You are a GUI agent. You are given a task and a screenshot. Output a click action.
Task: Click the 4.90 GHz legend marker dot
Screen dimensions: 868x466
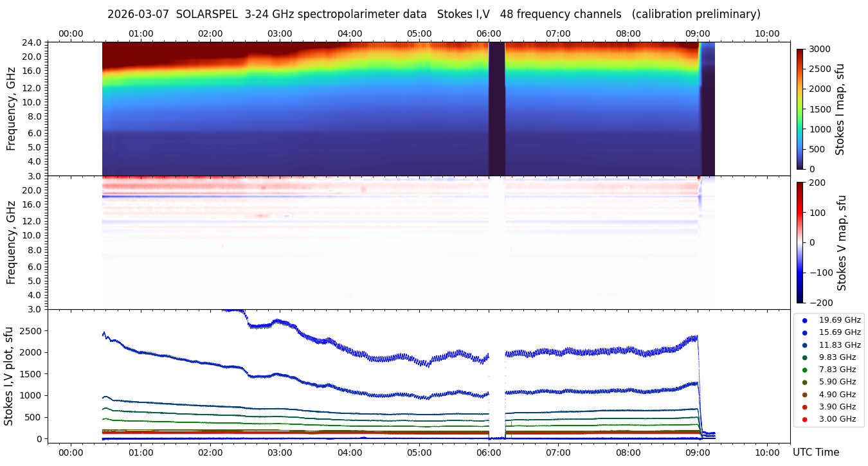[x=804, y=395]
